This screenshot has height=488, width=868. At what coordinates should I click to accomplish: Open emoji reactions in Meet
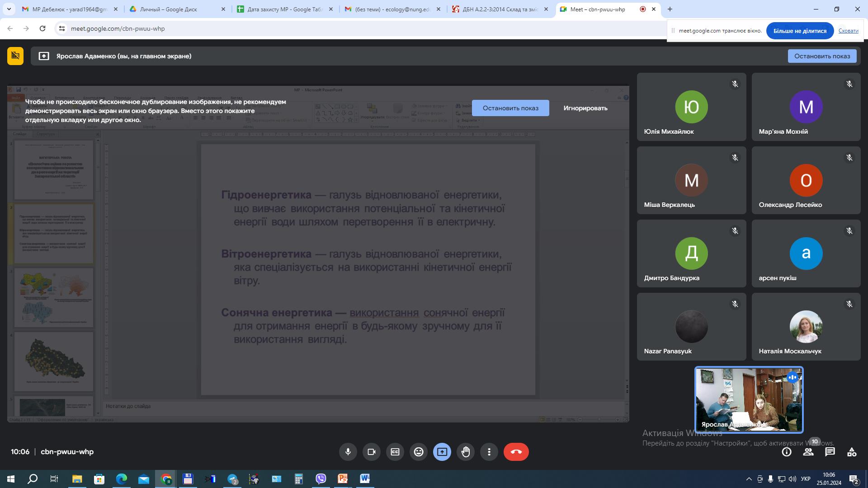click(x=418, y=451)
